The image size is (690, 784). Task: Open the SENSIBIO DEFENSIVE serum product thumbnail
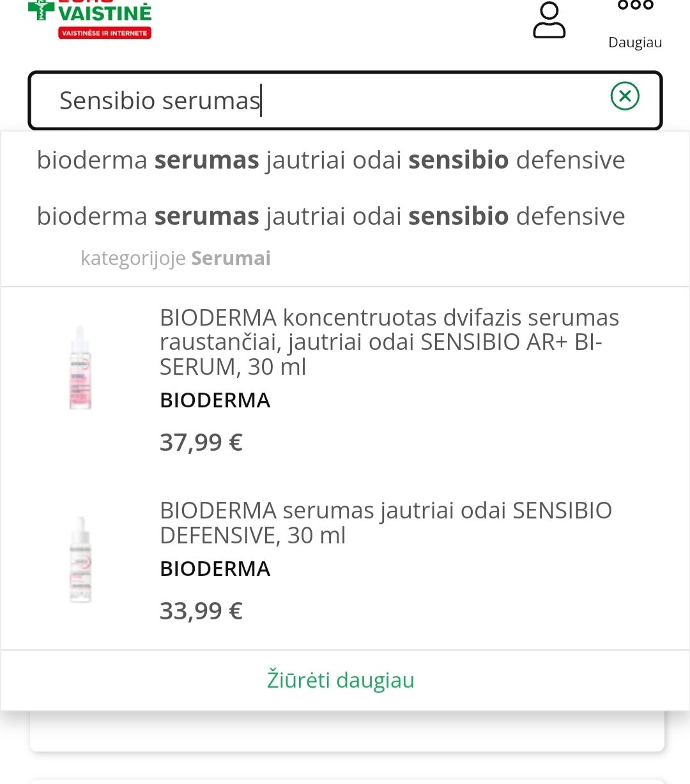[x=81, y=560]
